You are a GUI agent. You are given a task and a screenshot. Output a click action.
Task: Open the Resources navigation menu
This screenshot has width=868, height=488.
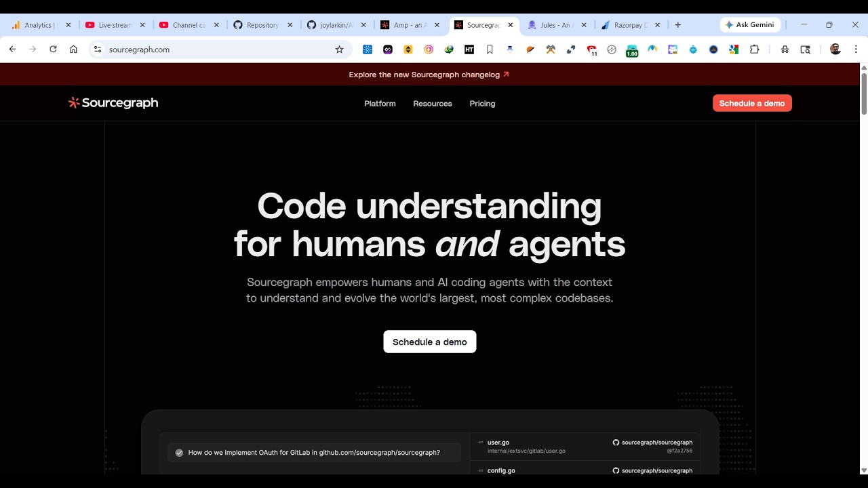coord(433,104)
